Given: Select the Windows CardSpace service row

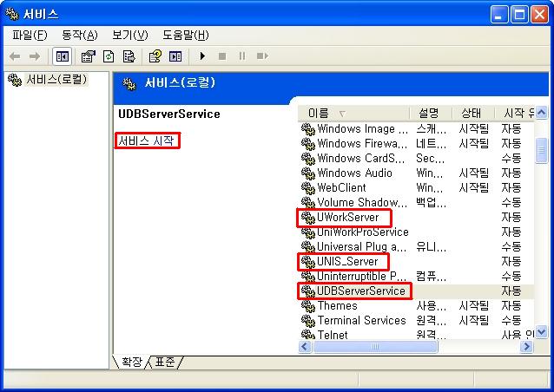Looking at the screenshot, I should coord(417,159).
